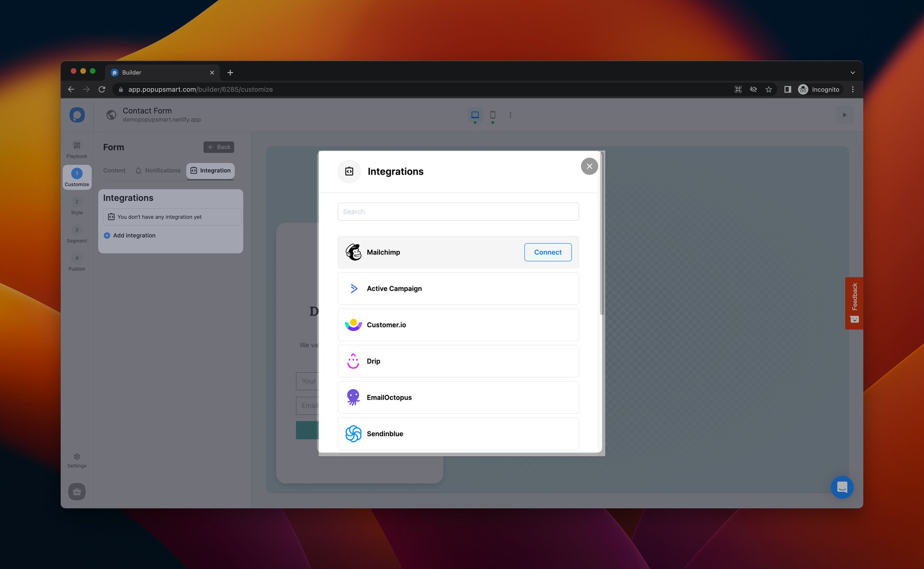Click the Integrations modal header icon
Viewport: 924px width, 569px height.
(x=349, y=171)
